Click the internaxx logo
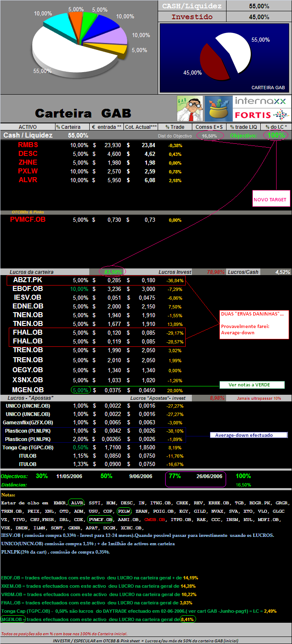292x644 pixels. coord(262,101)
